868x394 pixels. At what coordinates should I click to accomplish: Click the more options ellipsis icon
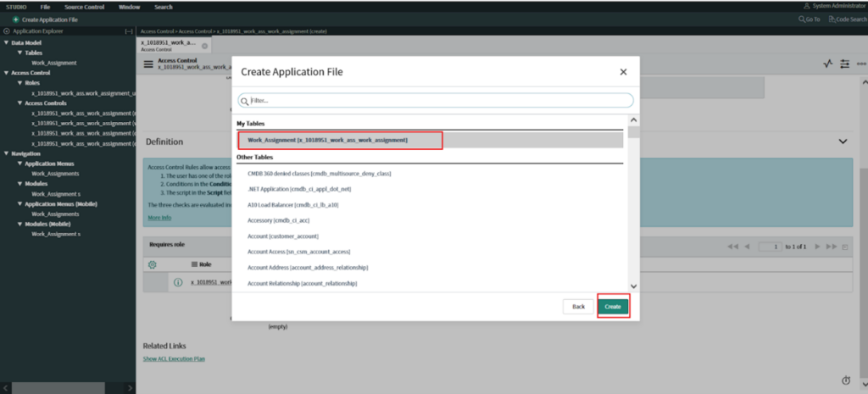[x=861, y=64]
